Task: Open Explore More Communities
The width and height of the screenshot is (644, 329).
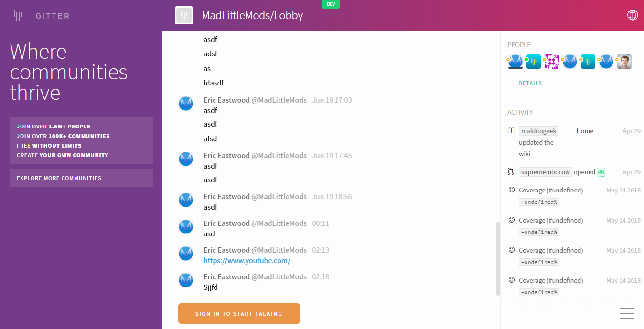Action: point(81,178)
